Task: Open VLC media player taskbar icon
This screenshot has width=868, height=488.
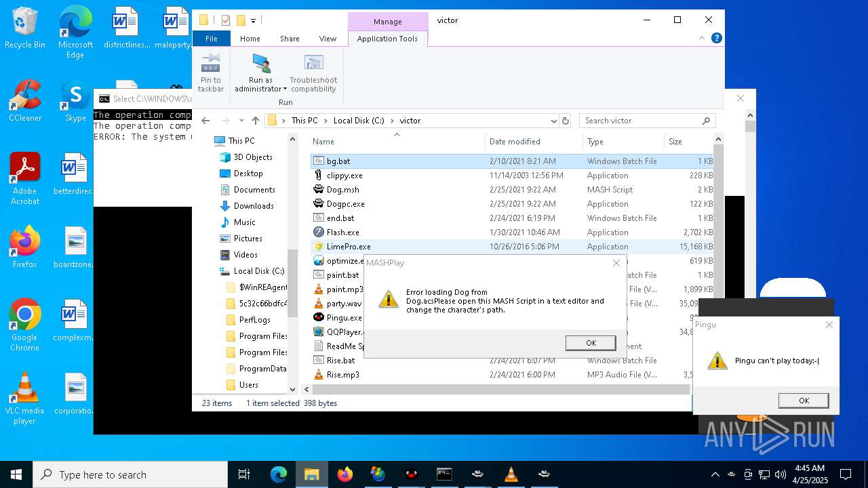Action: (x=511, y=474)
